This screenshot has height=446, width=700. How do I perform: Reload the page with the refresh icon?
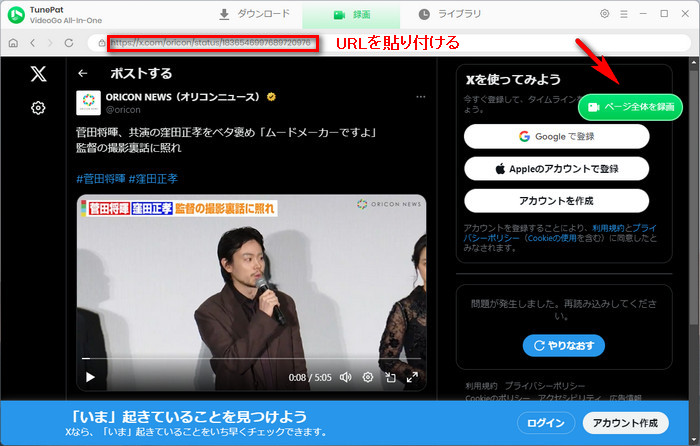pos(69,43)
